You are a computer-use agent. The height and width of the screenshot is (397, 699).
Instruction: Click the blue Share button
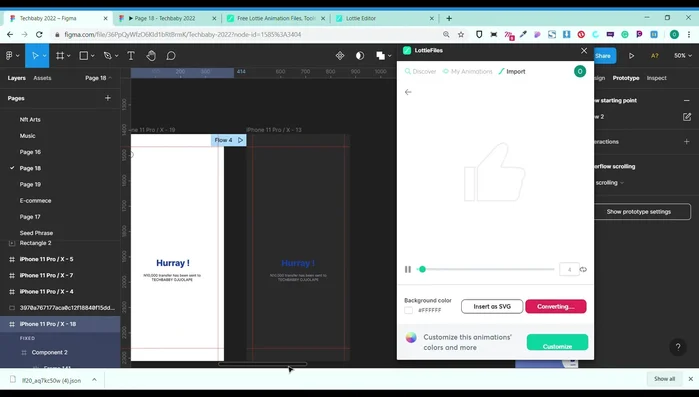click(604, 56)
